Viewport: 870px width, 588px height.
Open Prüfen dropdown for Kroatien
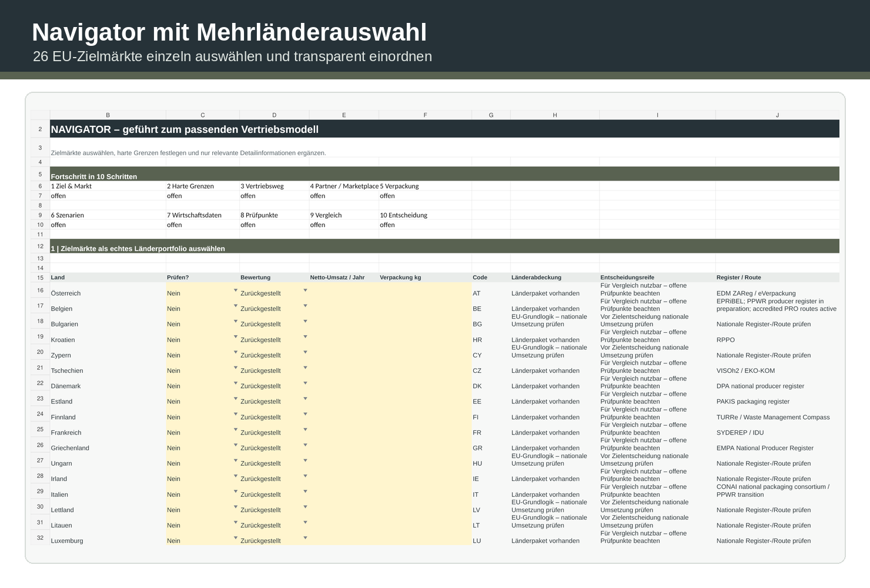coord(236,337)
